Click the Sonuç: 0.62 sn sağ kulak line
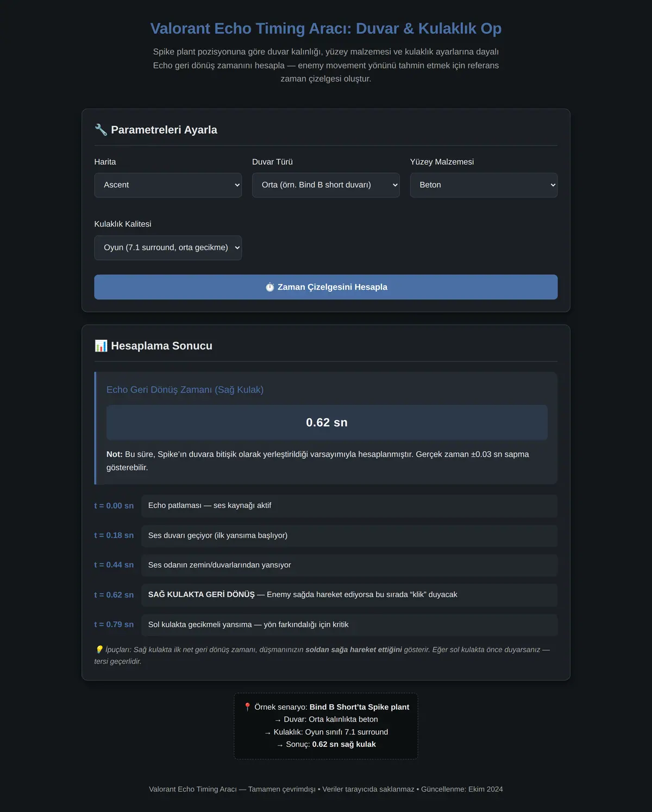 (326, 745)
